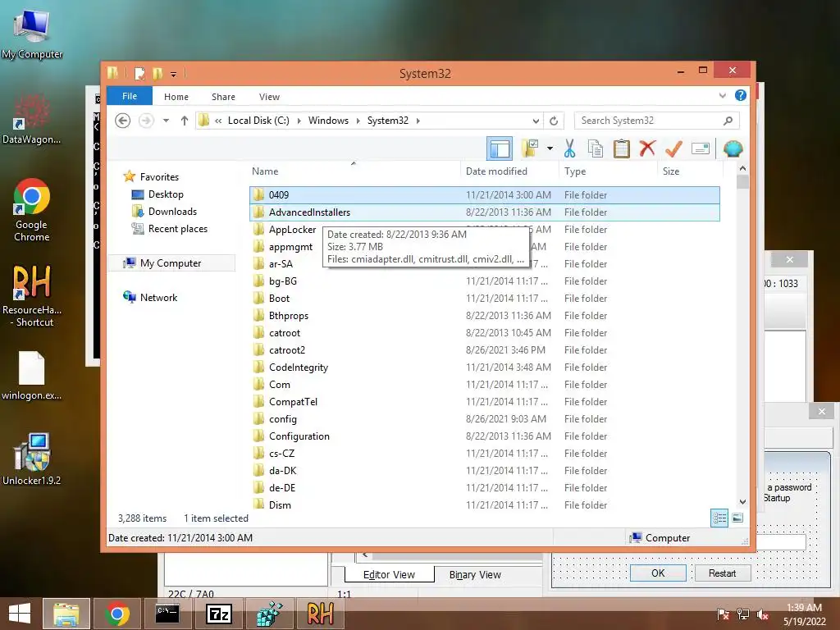
Task: Select the CodeIntegrity folder
Action: [484, 367]
